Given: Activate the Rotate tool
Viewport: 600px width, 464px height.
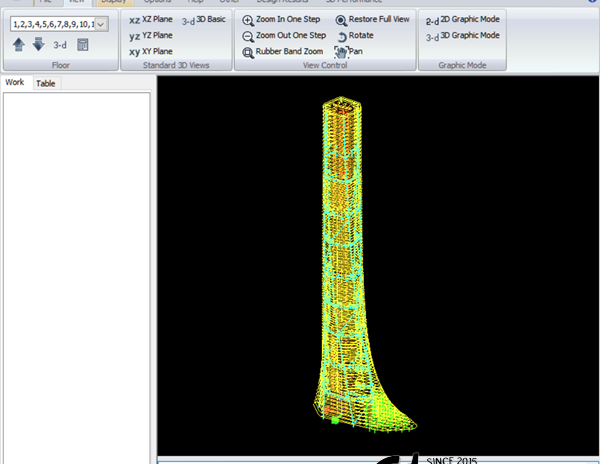Looking at the screenshot, I should 354,35.
